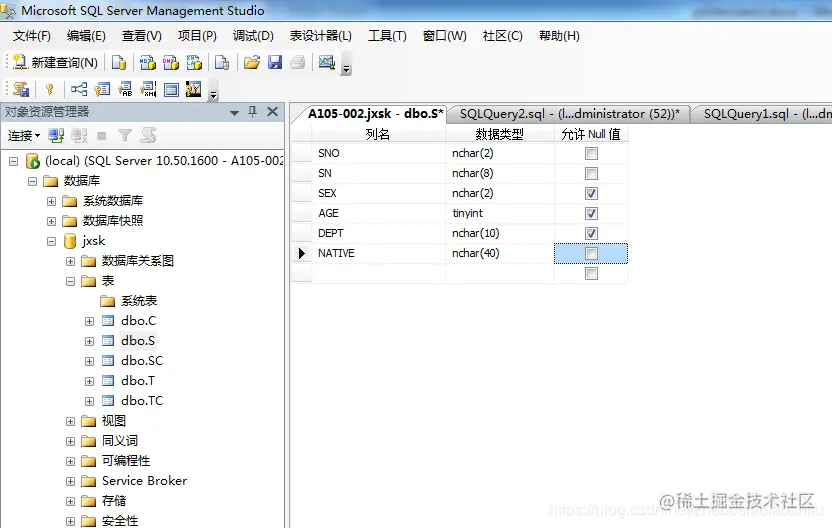Viewport: 832px width, 528px height.
Task: Click the disabled Disconnect icon in Object Explorer
Action: point(79,136)
